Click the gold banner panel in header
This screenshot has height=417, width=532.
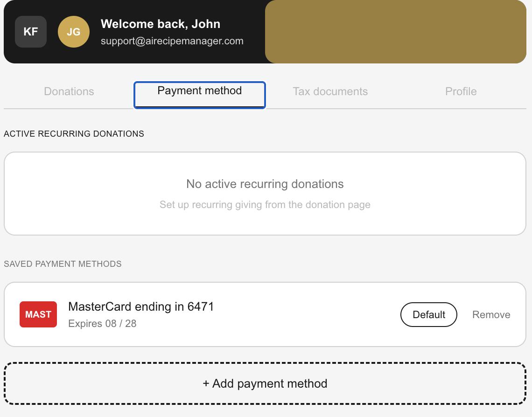tap(396, 32)
